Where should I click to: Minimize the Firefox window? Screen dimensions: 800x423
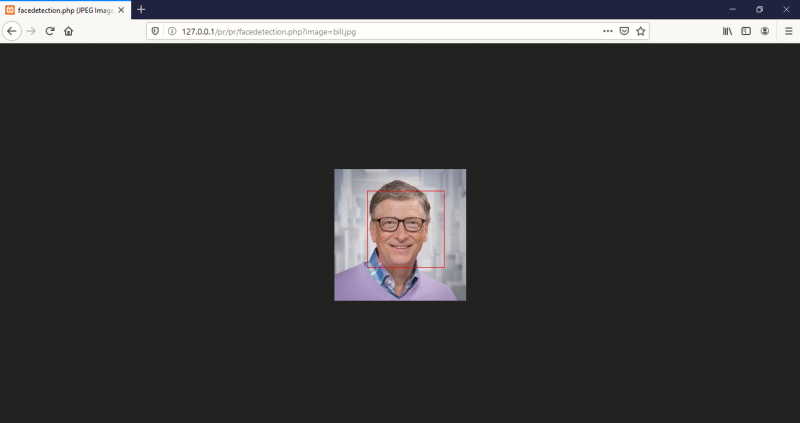pyautogui.click(x=733, y=9)
